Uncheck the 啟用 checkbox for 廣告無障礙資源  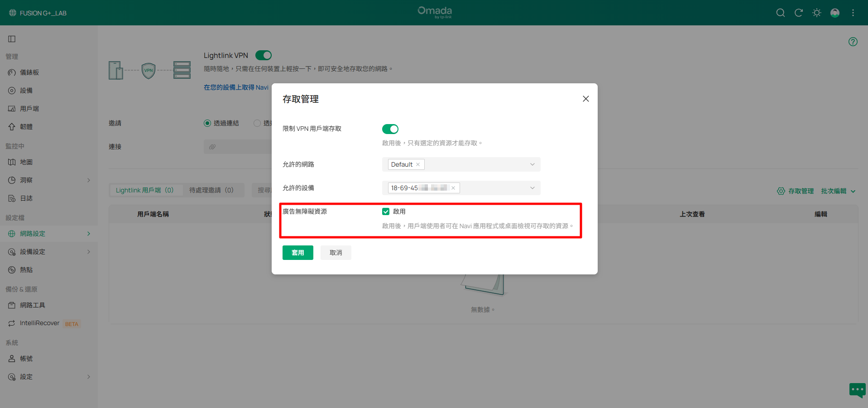click(x=386, y=211)
